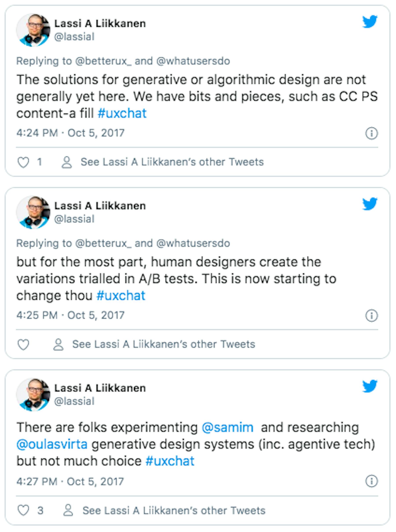The height and width of the screenshot is (532, 396).
Task: Open the 4:27 PM · Oct 5, 2017 timestamp
Action: pos(70,481)
